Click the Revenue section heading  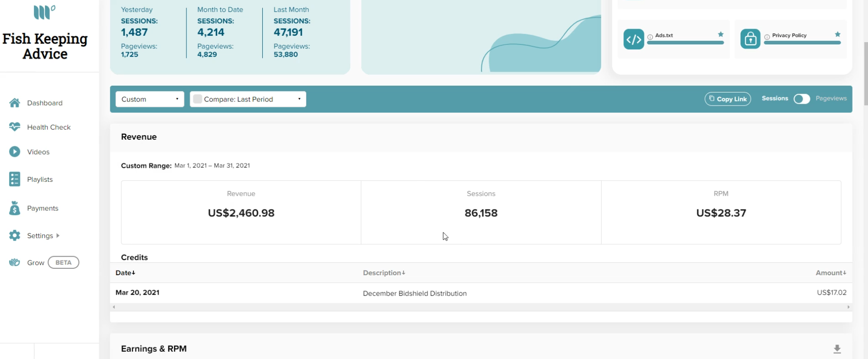pyautogui.click(x=139, y=137)
